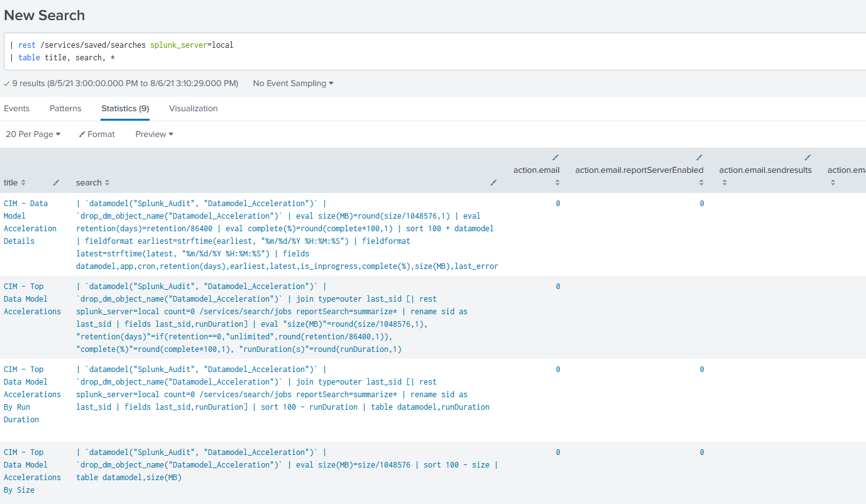Click the edit pencil next to the search header
This screenshot has height=504, width=866.
[494, 182]
